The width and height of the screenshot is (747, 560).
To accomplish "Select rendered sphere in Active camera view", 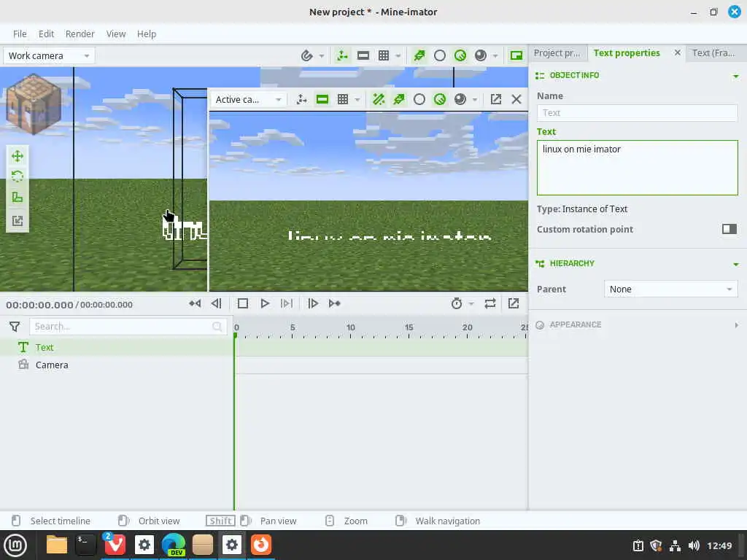I will point(460,99).
